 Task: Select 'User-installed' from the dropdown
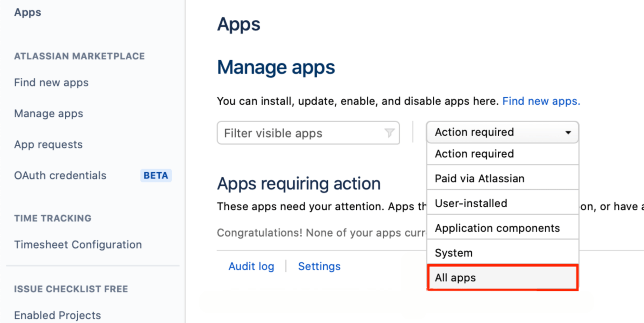point(503,203)
